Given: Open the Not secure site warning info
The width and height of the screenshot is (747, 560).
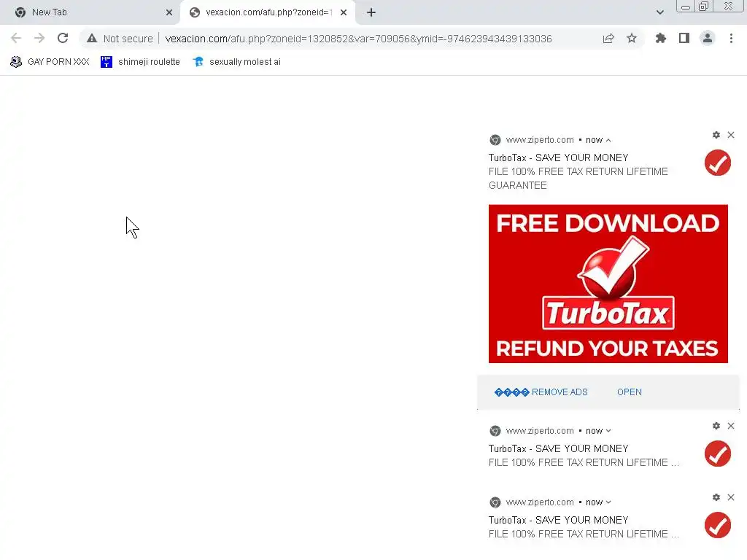Looking at the screenshot, I should pos(120,39).
